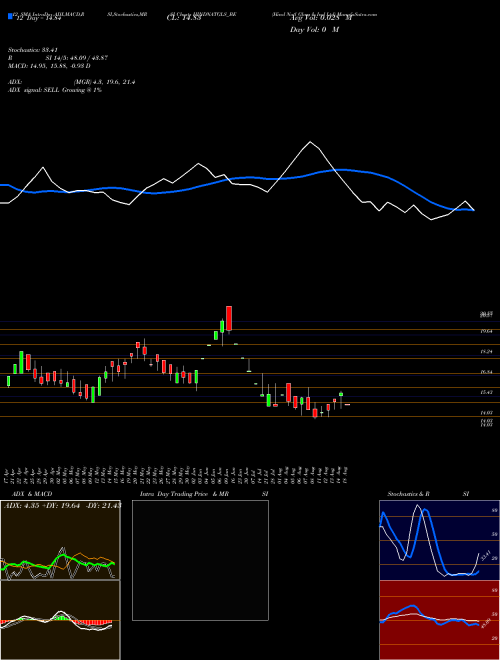500x660 pixels.
Task: Open the blue Stochastics mini chart
Action: click(439, 540)
